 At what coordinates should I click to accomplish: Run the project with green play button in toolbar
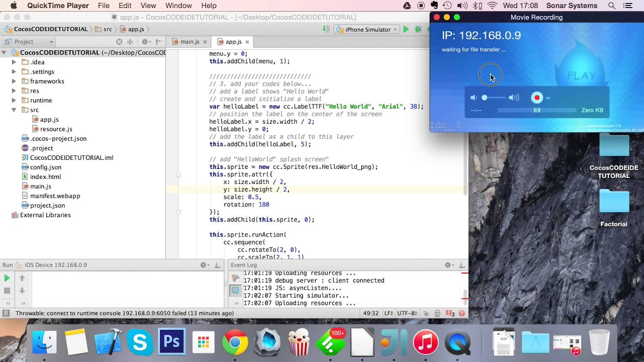(x=406, y=30)
